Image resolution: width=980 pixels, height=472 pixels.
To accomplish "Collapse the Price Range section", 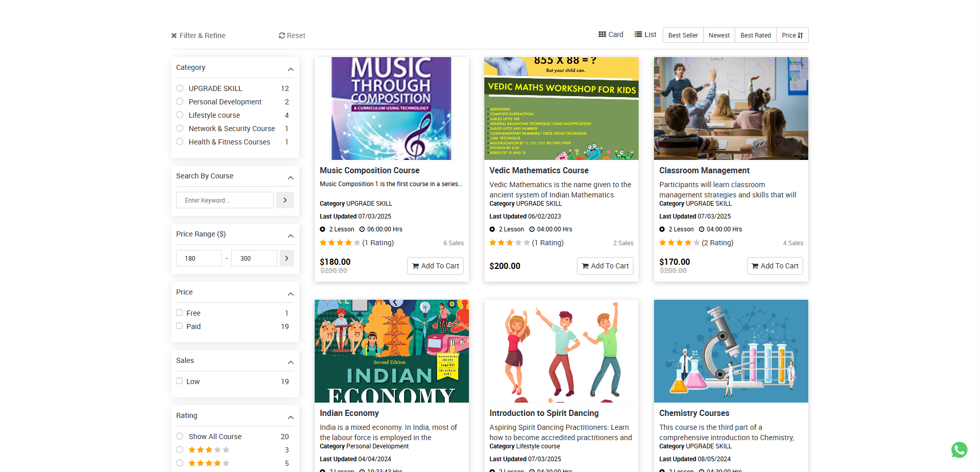I will [291, 236].
